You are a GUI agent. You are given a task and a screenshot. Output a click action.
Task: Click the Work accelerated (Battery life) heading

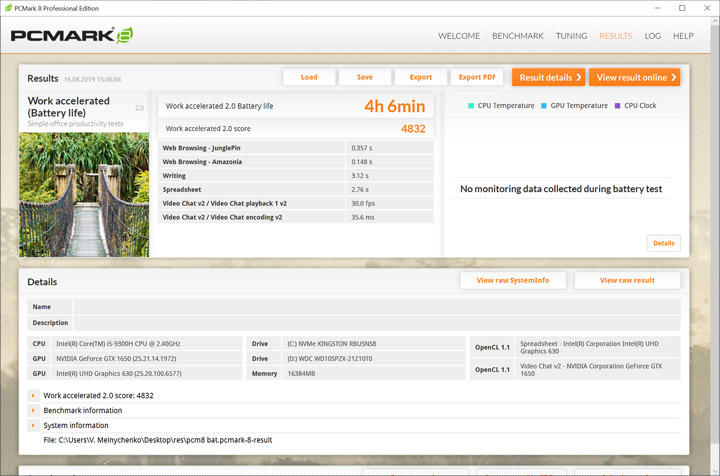(69, 107)
